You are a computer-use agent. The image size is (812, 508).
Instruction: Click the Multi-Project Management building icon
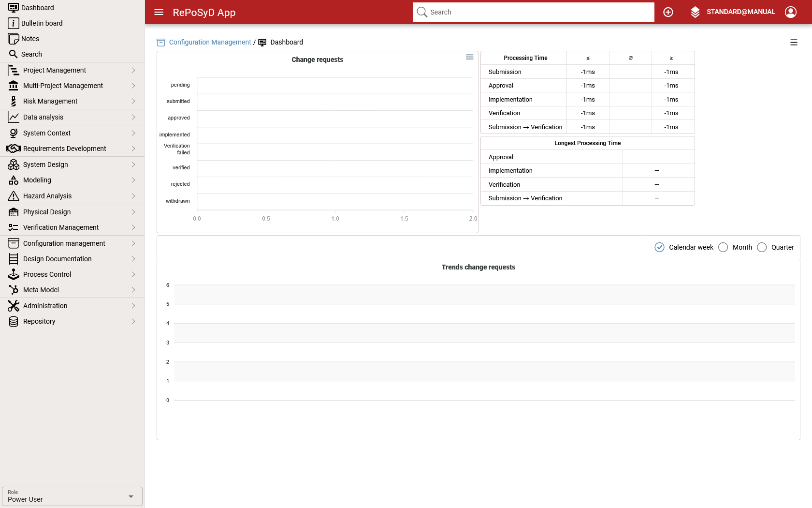pos(14,86)
